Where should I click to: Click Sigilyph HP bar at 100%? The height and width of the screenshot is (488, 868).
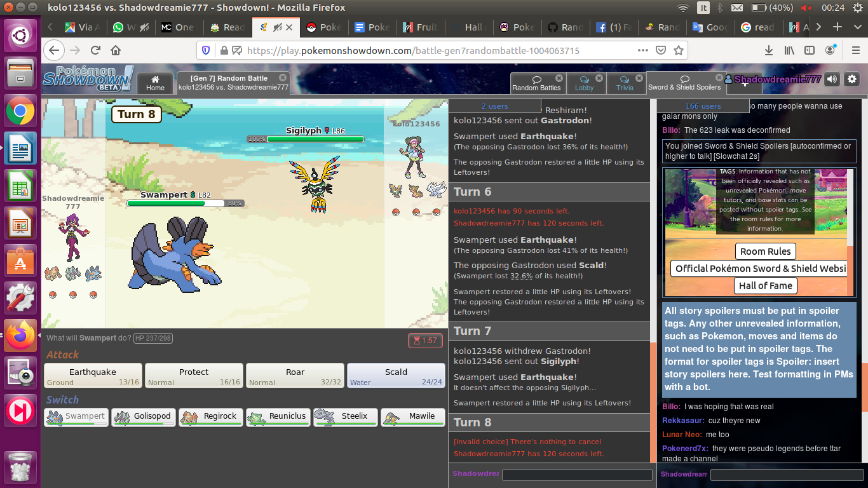click(315, 139)
